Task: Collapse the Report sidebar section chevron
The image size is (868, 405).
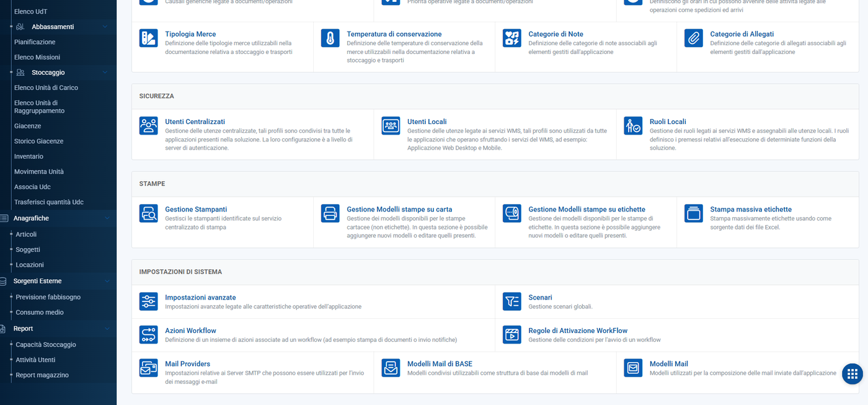Action: pos(107,329)
